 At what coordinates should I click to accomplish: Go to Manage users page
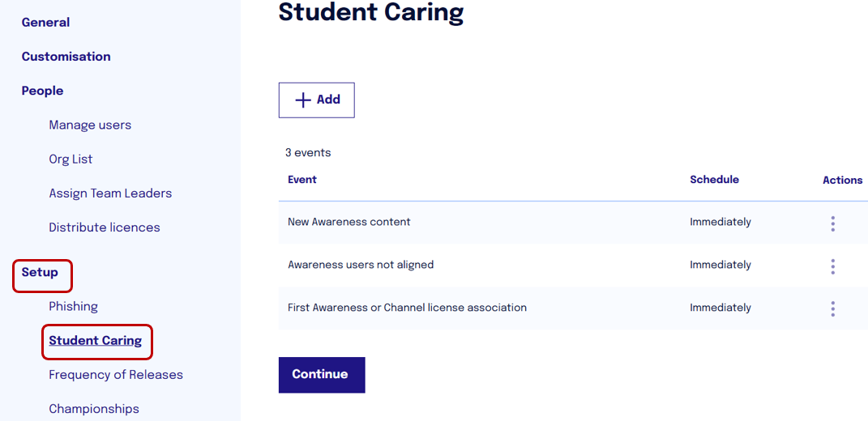(x=90, y=125)
